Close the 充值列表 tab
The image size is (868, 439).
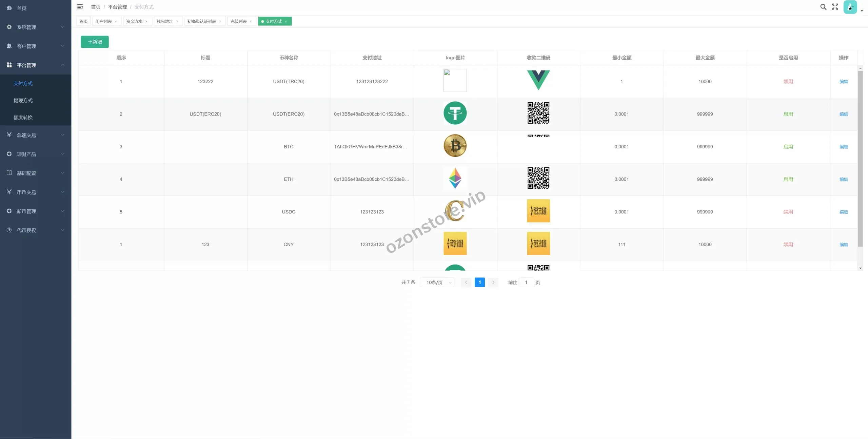(x=251, y=22)
